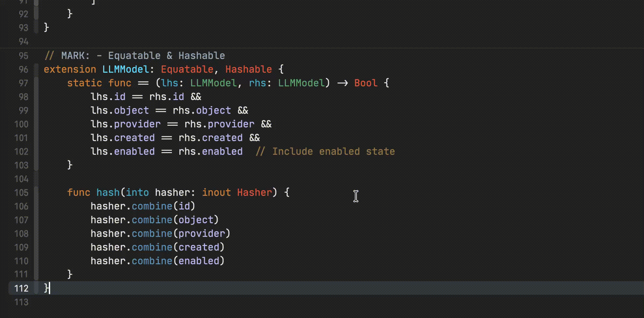
Task: Click 'combine(object)' on line 107
Action: 175,220
